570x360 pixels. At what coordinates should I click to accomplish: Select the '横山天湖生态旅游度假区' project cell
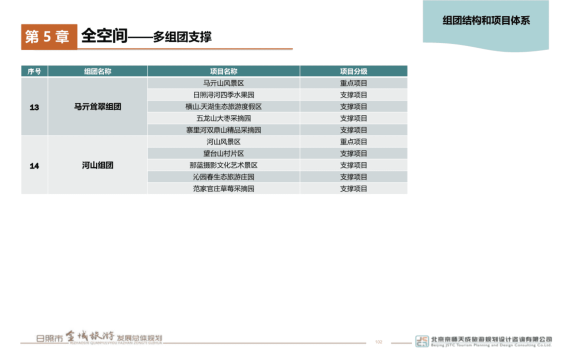point(224,107)
